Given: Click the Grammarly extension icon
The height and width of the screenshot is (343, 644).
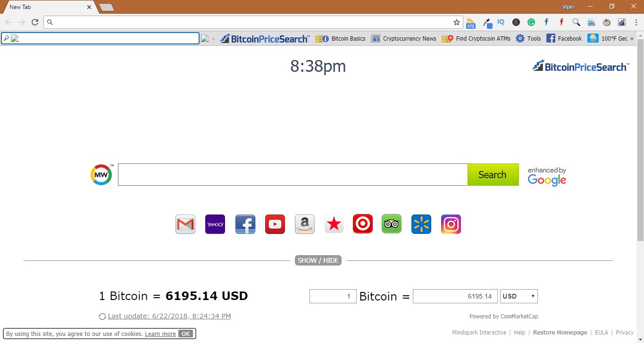Looking at the screenshot, I should [x=531, y=22].
